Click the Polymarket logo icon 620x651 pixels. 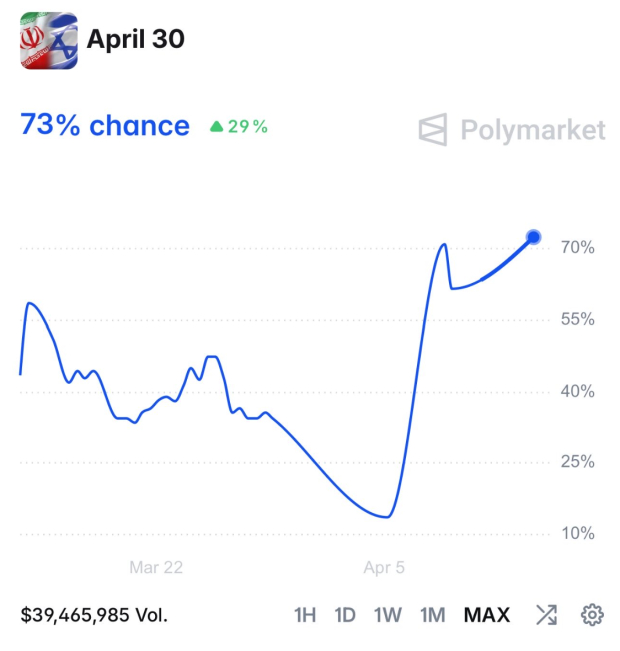433,130
